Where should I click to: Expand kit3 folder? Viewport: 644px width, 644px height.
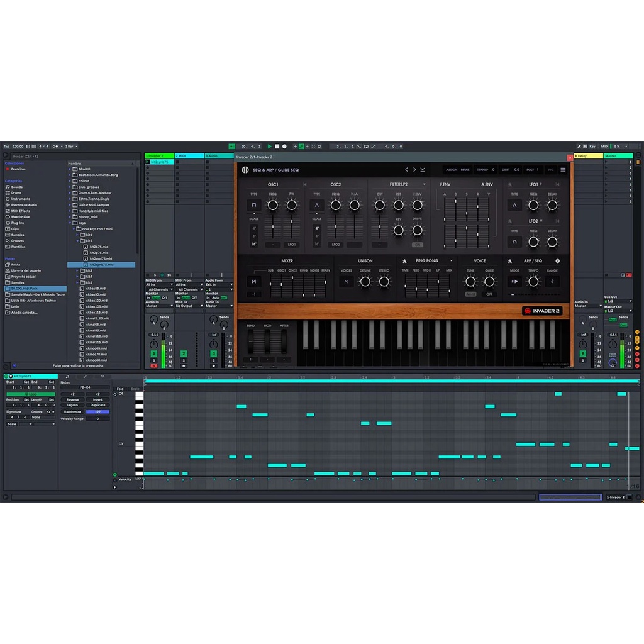coord(77,270)
